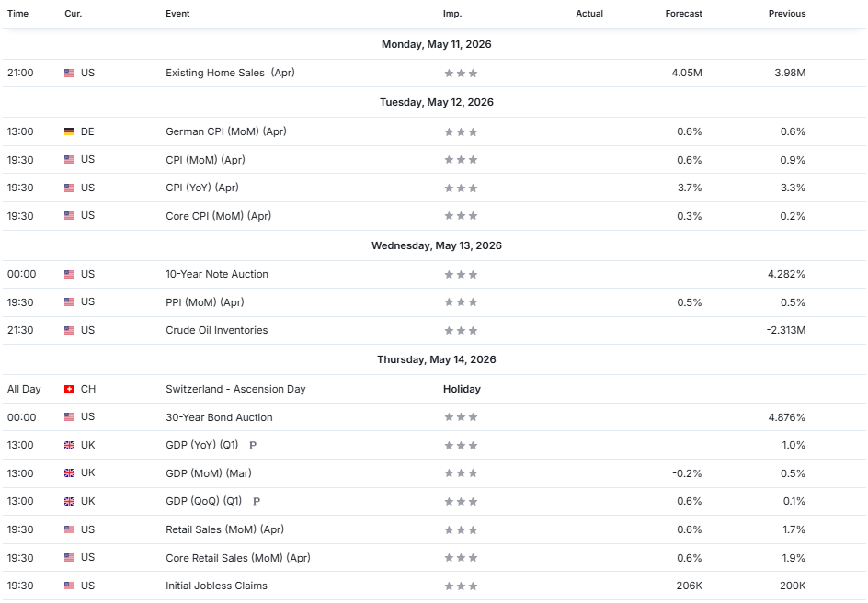
Task: Click the importance stars for German CPI (MoM)
Action: [461, 132]
